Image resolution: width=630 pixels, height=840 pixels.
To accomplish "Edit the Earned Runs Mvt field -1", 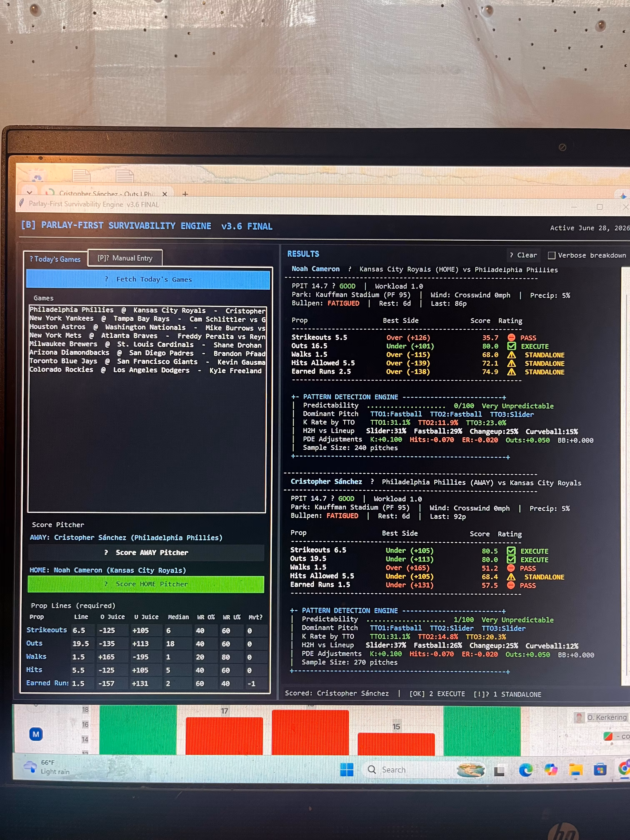I will [x=256, y=684].
